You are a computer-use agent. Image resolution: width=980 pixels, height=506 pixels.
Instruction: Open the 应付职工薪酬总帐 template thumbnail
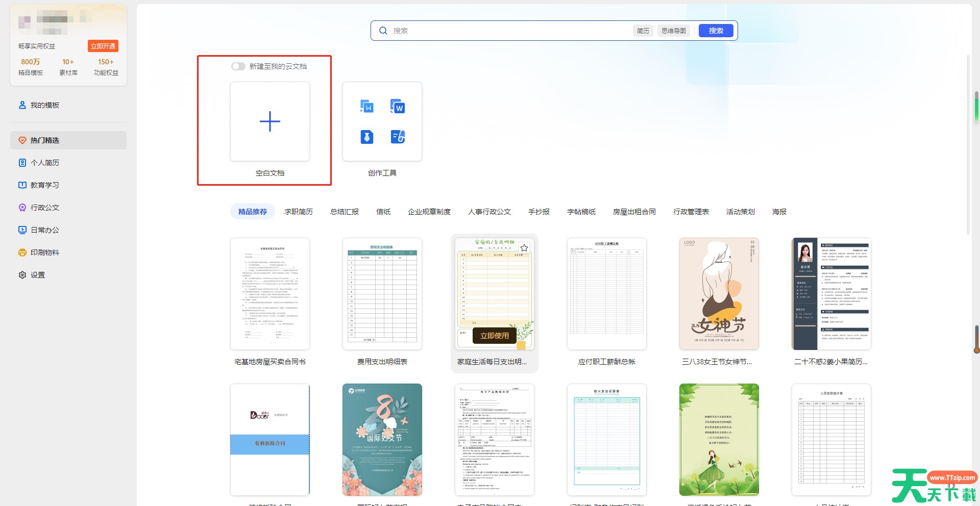point(607,294)
